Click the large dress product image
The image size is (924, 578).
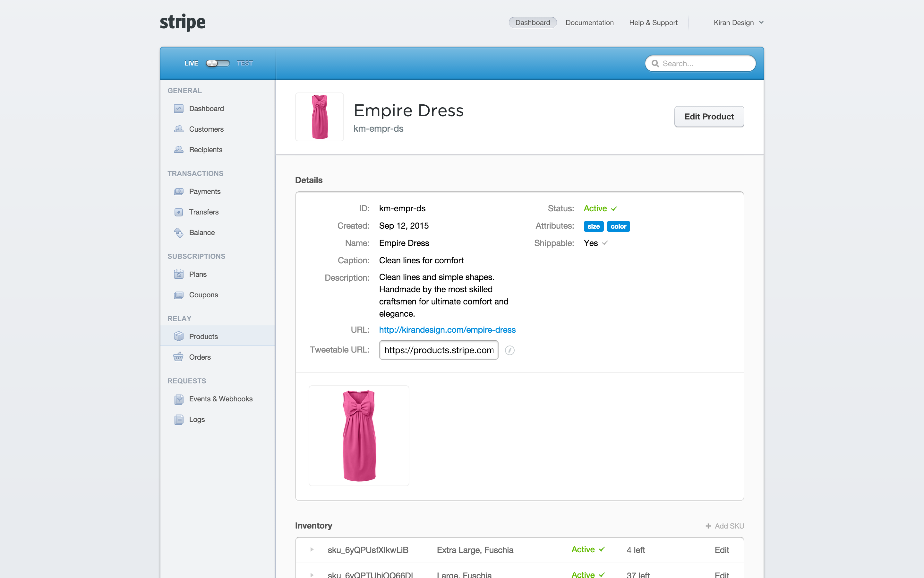[x=359, y=436]
